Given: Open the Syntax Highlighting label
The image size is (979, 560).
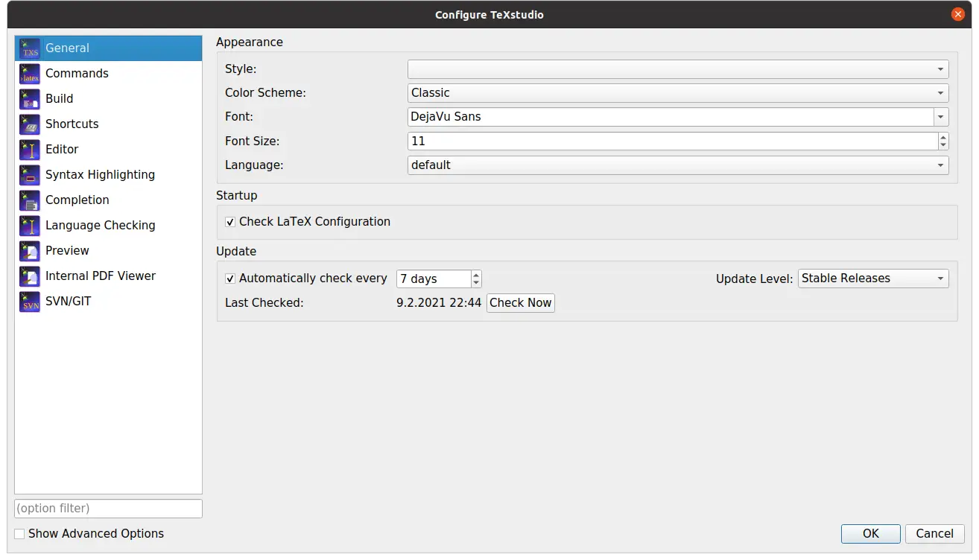Looking at the screenshot, I should pyautogui.click(x=100, y=175).
